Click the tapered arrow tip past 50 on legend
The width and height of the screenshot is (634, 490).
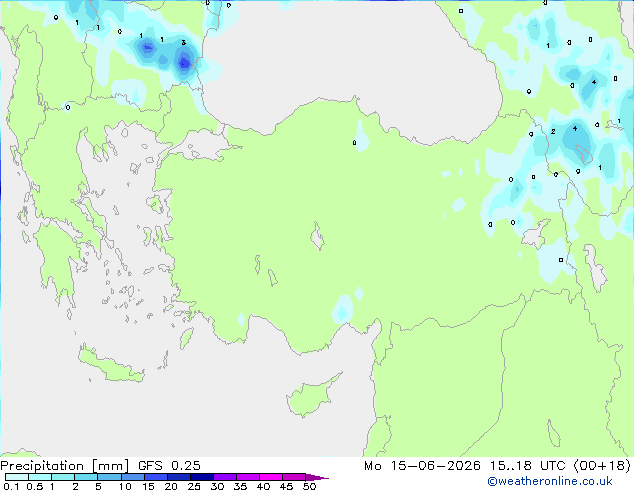pos(316,477)
